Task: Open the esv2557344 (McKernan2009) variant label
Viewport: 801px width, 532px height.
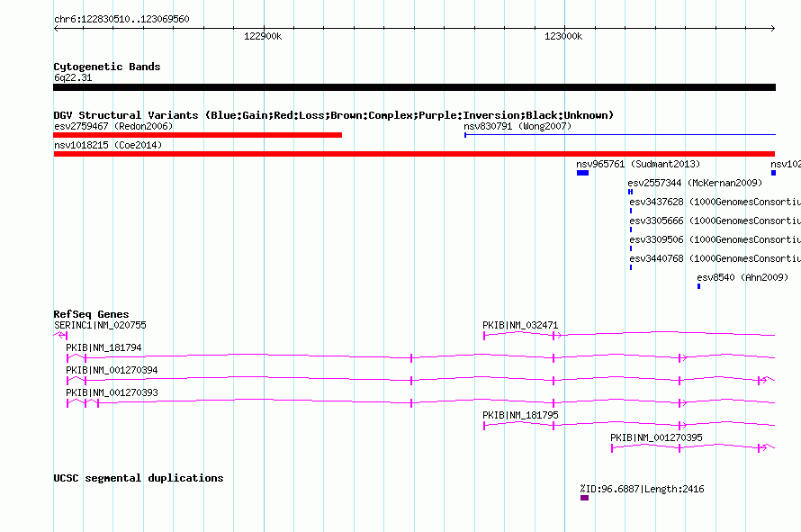Action: coord(695,183)
